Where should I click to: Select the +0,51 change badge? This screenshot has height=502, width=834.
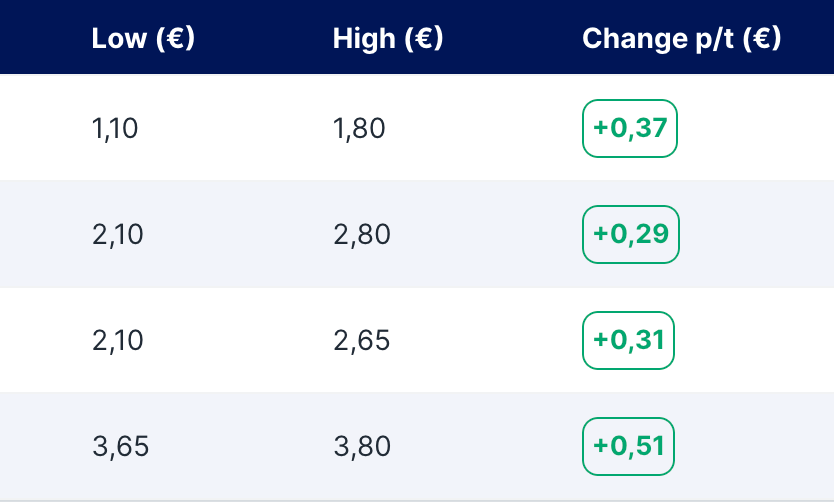629,446
